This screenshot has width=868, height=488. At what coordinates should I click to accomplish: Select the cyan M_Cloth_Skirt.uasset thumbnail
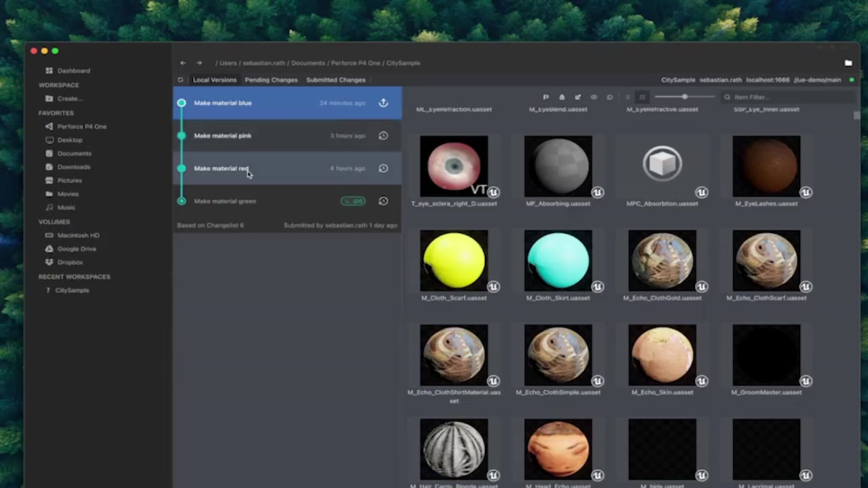(x=558, y=260)
